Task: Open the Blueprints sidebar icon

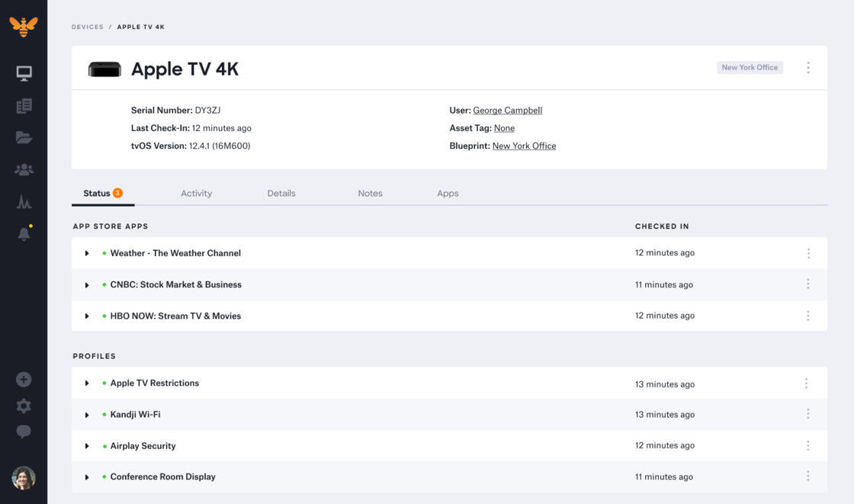Action: 24,105
